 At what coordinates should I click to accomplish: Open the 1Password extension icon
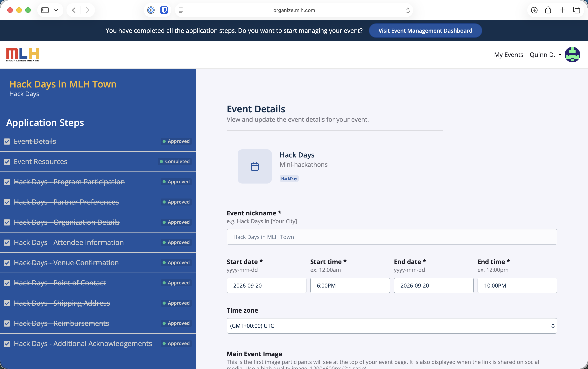point(151,10)
